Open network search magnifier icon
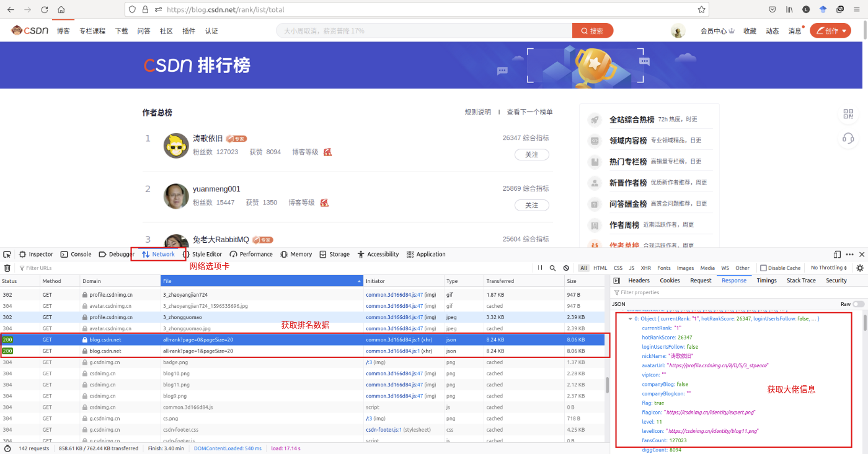 pyautogui.click(x=552, y=268)
